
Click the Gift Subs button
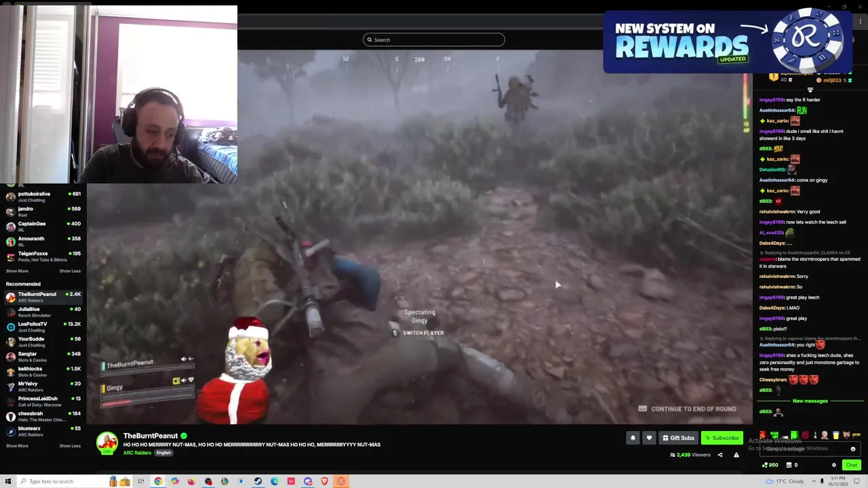[678, 438]
